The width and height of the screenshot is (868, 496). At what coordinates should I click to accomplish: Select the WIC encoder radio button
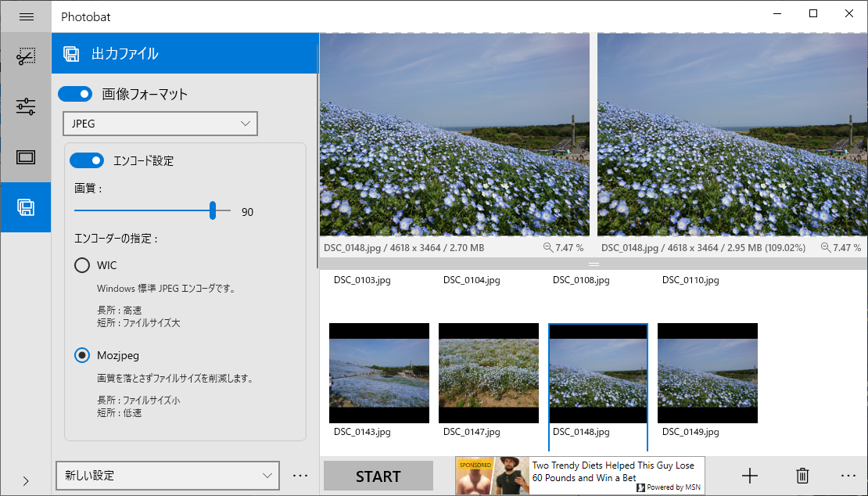[x=82, y=265]
